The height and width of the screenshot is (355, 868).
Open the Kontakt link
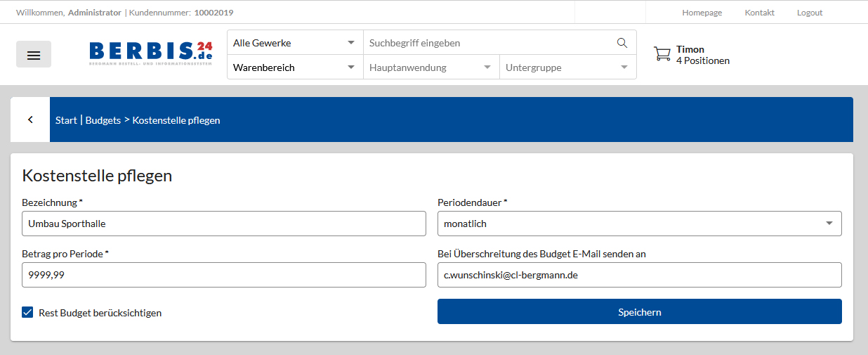(x=760, y=13)
